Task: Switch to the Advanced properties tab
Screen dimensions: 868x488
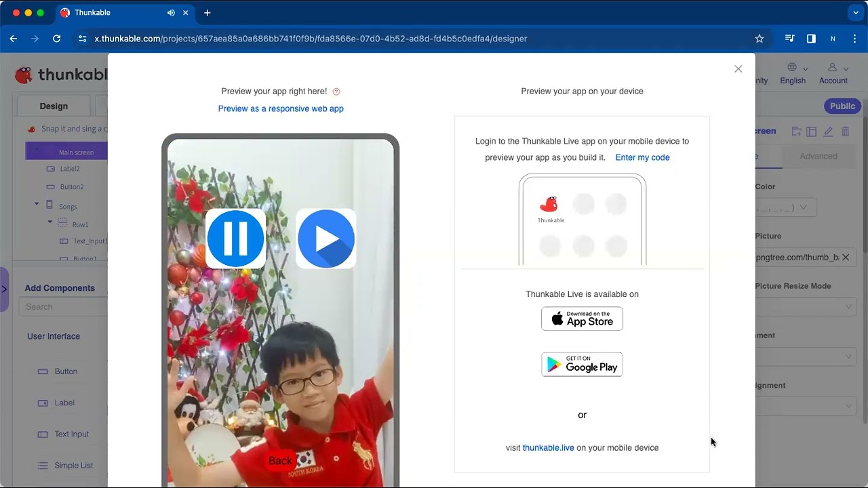Action: point(818,156)
